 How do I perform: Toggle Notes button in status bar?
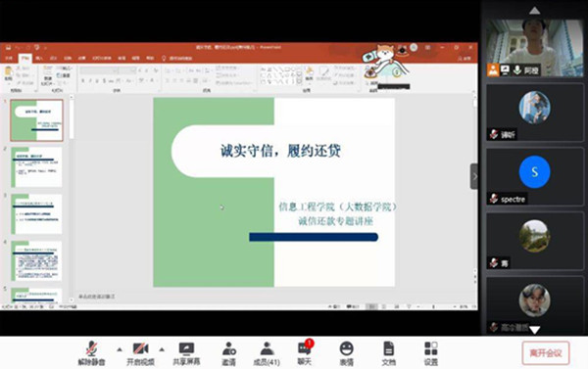334,306
